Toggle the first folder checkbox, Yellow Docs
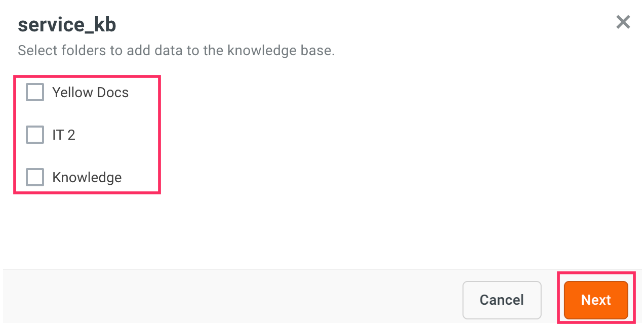This screenshot has width=644, height=327. 35,93
